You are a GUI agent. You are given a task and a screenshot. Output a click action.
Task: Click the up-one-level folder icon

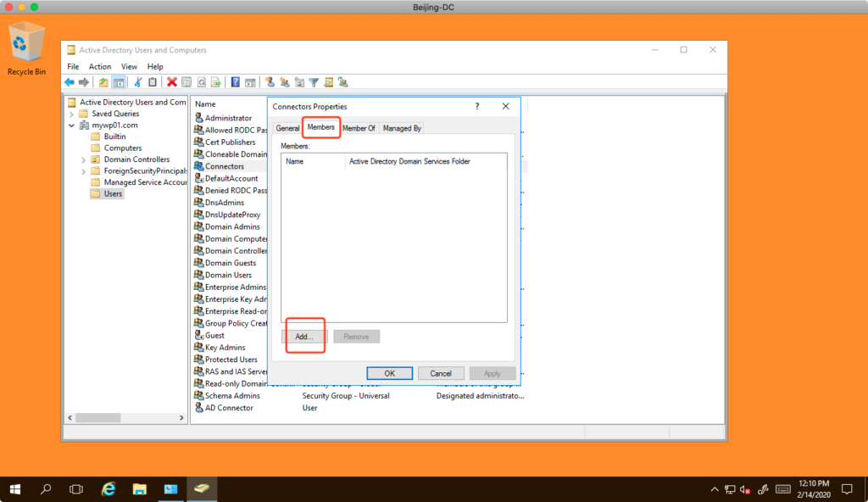[103, 82]
